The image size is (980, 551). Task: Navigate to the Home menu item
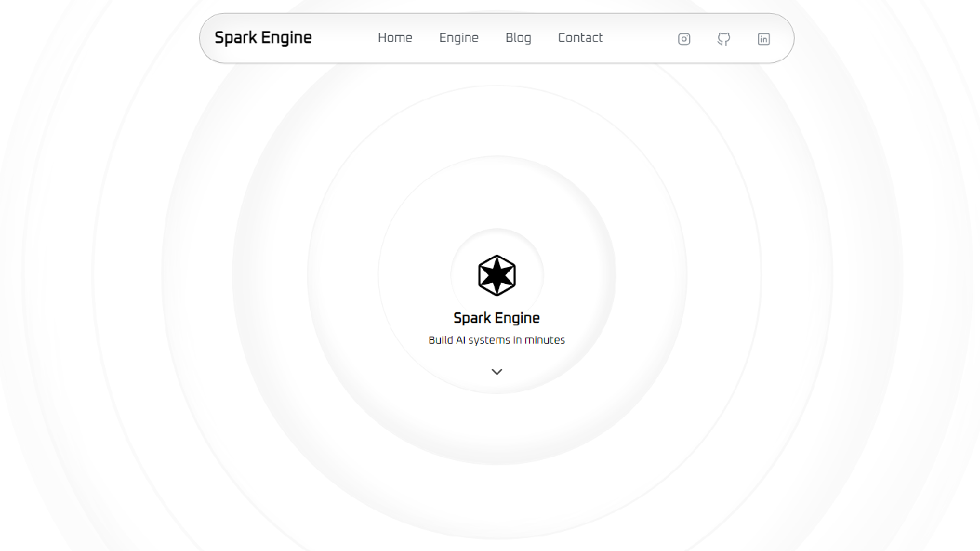click(394, 37)
